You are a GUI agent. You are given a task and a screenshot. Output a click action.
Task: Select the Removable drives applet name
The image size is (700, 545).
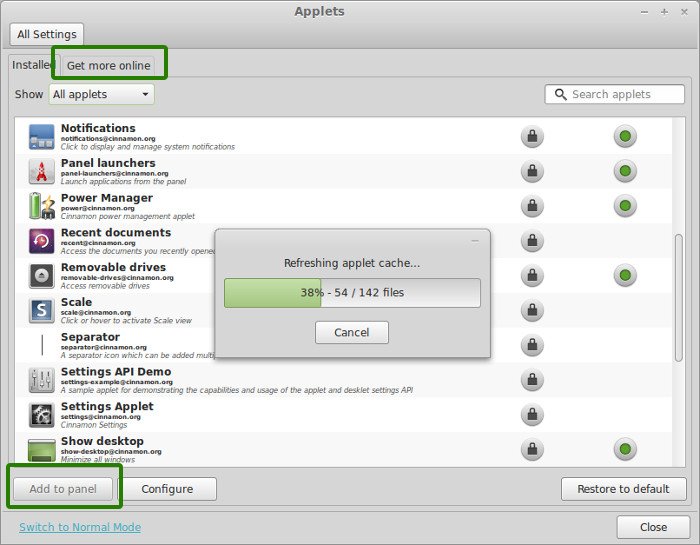pyautogui.click(x=113, y=267)
